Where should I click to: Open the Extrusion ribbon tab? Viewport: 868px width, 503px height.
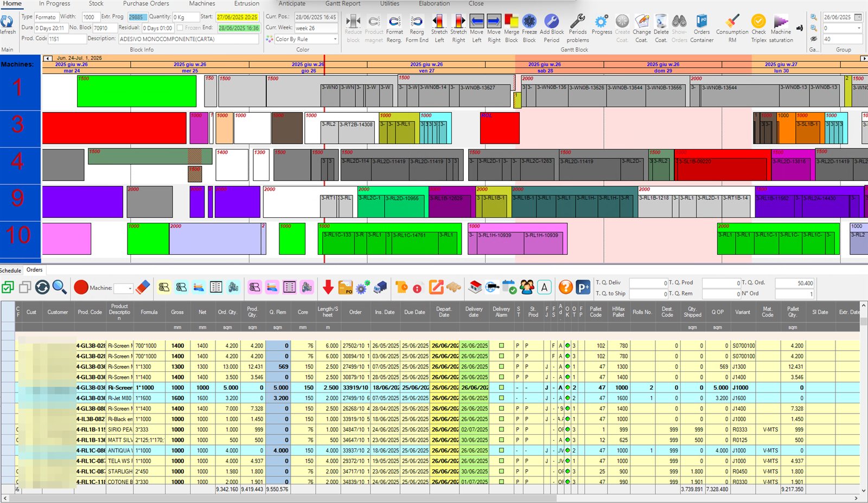point(246,4)
